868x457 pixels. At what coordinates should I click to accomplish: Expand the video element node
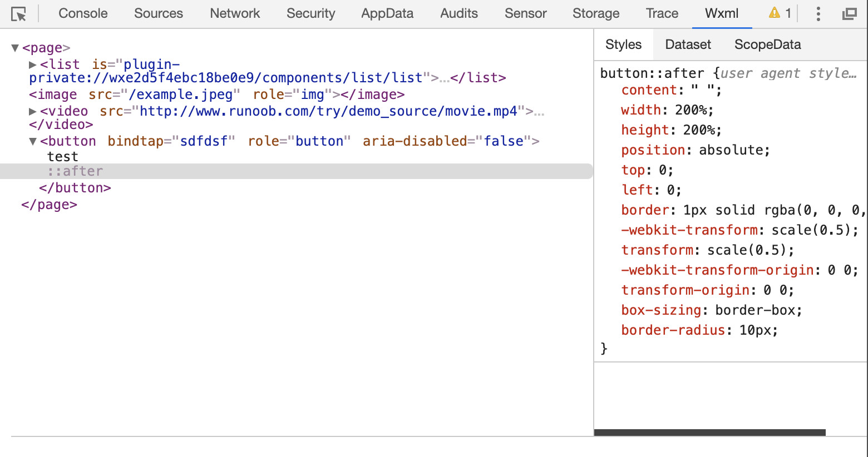pyautogui.click(x=33, y=112)
